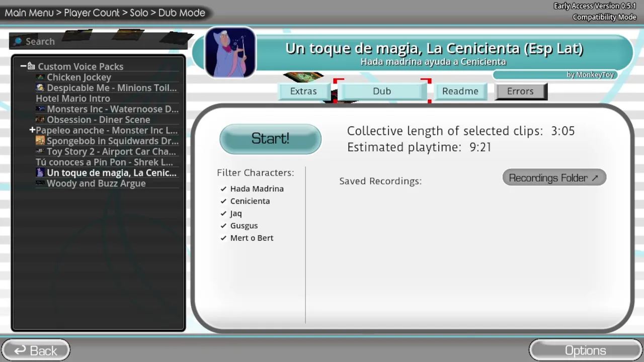Click the Toy Story 2 pack icon
Viewport: 644px width, 362px height.
click(40, 151)
